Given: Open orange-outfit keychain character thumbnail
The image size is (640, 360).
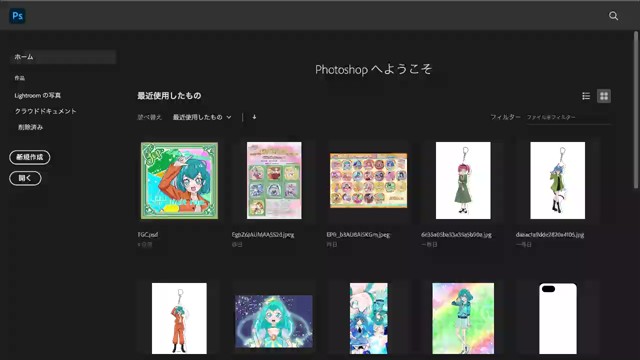Looking at the screenshot, I should pos(179,318).
